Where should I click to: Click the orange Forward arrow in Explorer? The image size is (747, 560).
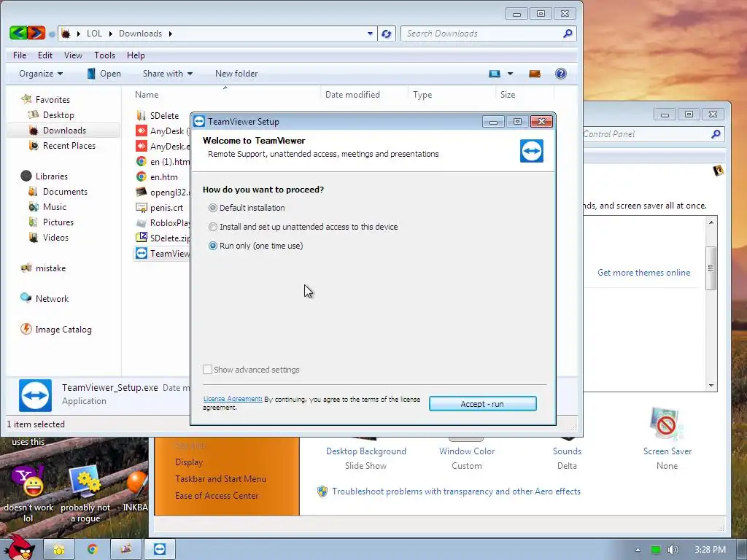click(36, 33)
